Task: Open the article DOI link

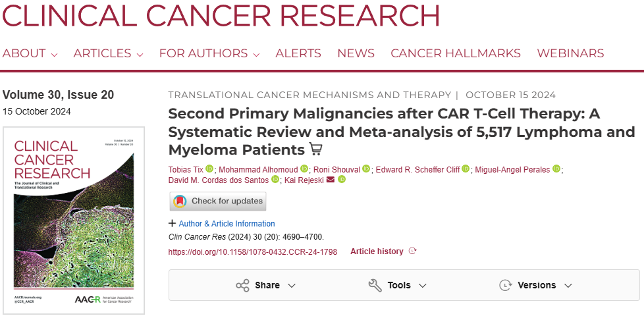Action: click(x=253, y=251)
